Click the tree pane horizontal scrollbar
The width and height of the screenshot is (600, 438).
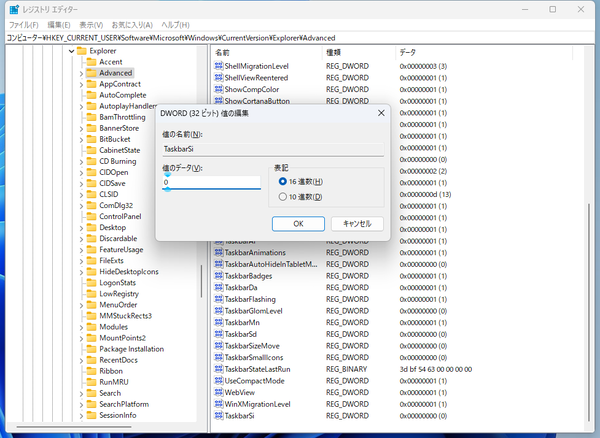(x=74, y=427)
